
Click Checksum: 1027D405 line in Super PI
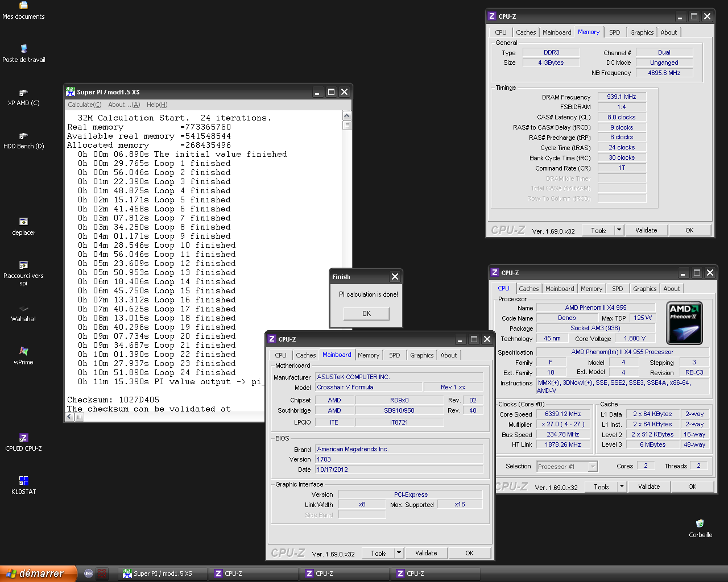tap(113, 400)
